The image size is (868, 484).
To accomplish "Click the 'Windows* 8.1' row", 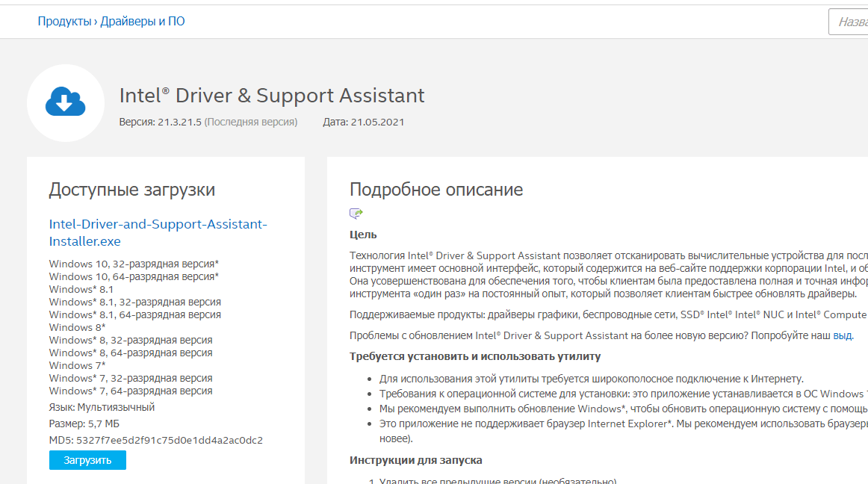I will click(x=81, y=289).
